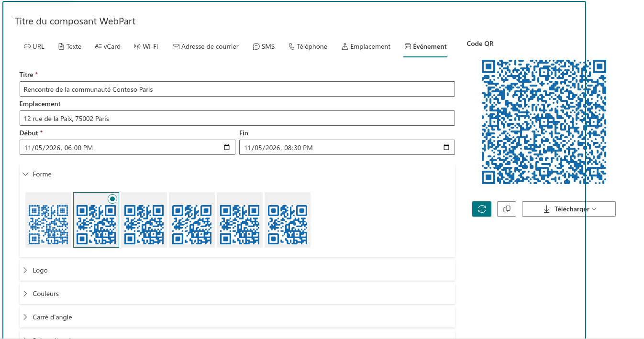Select the Téléphone tab
644x339 pixels.
coord(308,46)
